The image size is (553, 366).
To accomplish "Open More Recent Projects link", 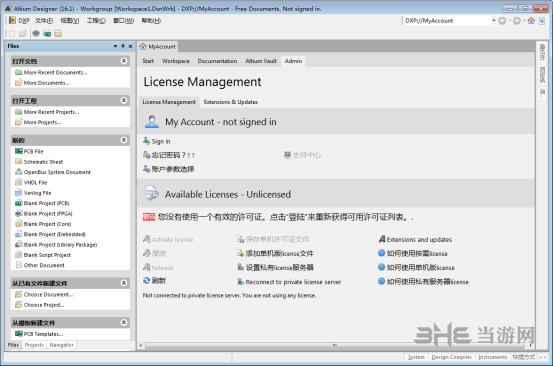I will 51,112.
